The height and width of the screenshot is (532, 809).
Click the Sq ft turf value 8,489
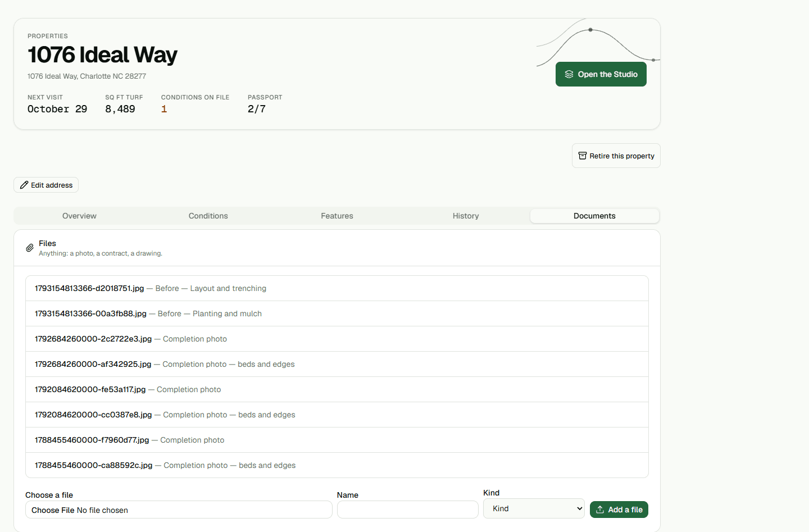(x=120, y=109)
